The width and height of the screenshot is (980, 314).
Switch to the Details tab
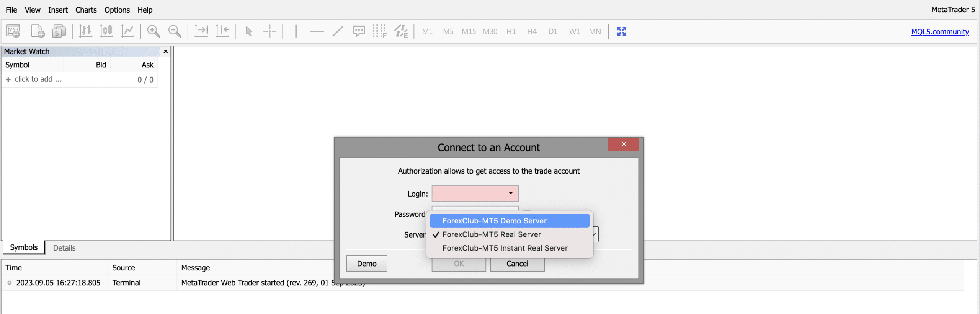(x=64, y=248)
